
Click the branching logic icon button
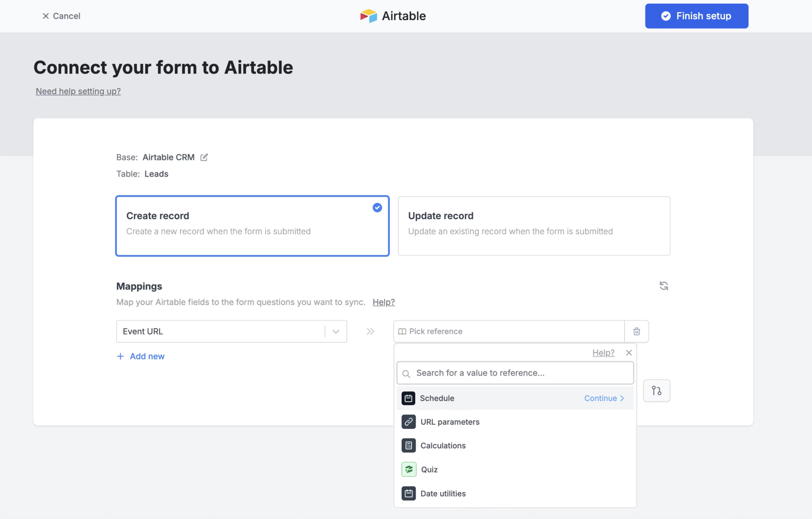pos(656,390)
